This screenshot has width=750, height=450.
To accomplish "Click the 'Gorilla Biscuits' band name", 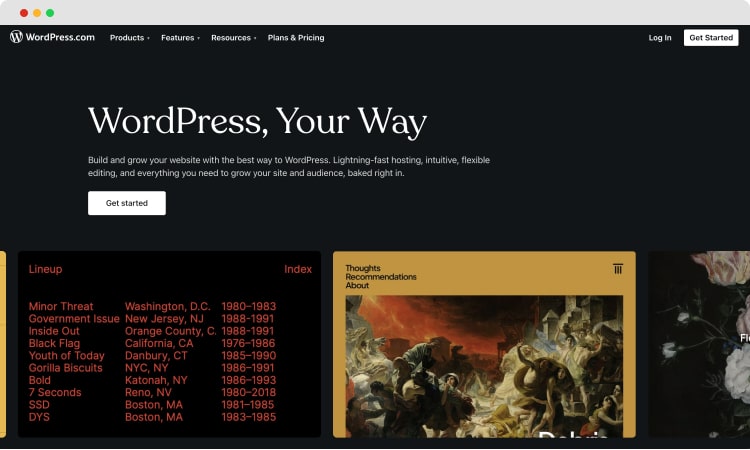I will (66, 368).
